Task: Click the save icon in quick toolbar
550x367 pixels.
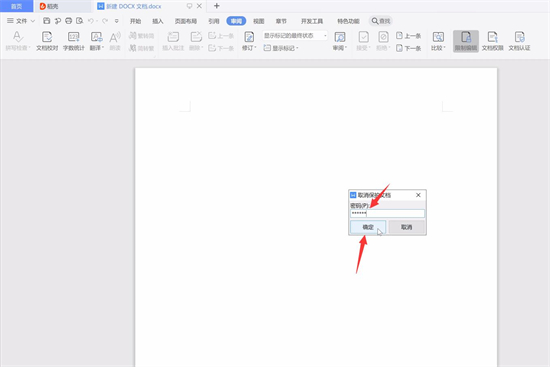Action: pos(47,21)
